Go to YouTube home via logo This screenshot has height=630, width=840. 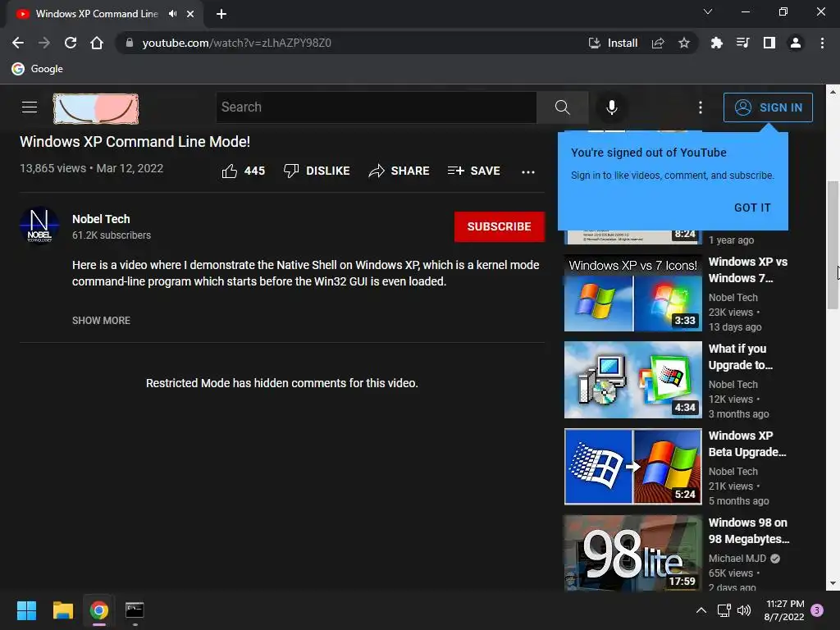tap(96, 109)
